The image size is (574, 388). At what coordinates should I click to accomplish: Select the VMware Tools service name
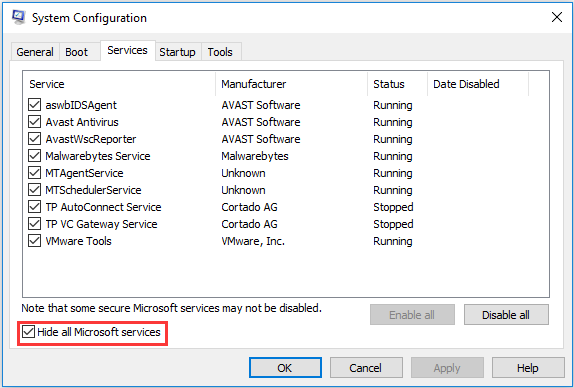[x=78, y=241]
